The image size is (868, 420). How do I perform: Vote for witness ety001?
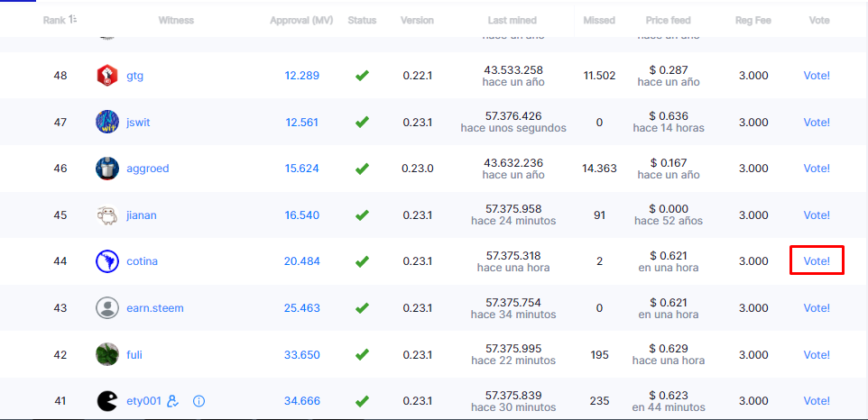(817, 401)
